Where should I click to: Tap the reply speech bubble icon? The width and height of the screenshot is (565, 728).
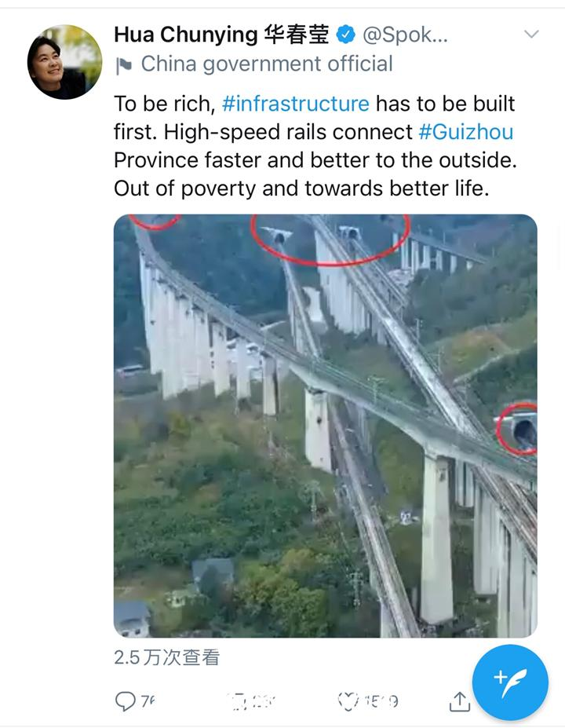(x=126, y=701)
